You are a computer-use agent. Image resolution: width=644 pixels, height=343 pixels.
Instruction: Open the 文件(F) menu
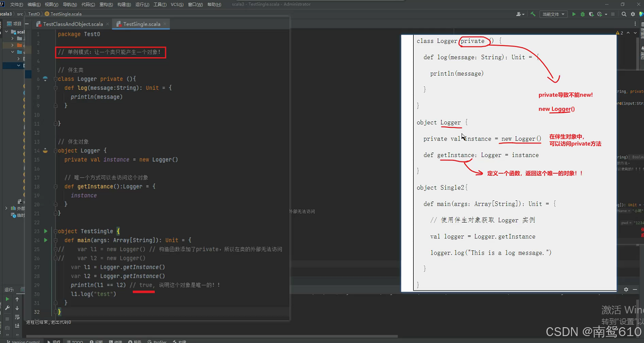[16, 4]
